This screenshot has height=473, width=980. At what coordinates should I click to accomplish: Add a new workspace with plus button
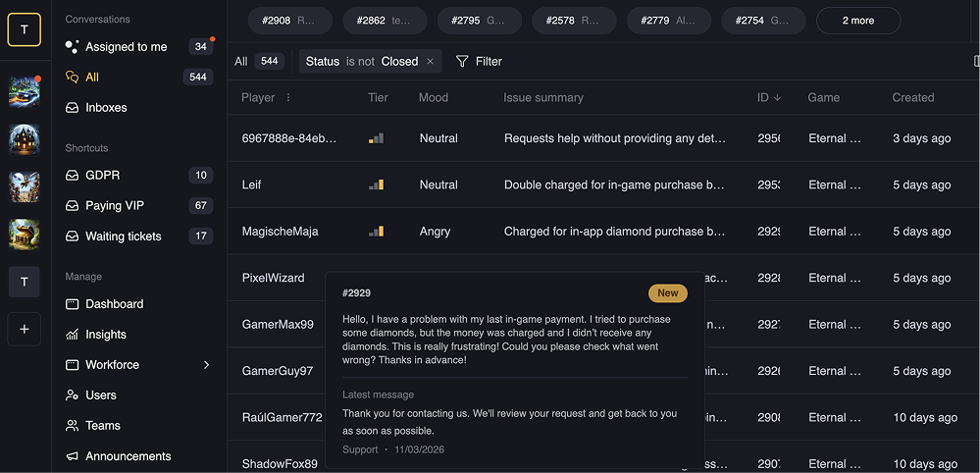pyautogui.click(x=25, y=330)
